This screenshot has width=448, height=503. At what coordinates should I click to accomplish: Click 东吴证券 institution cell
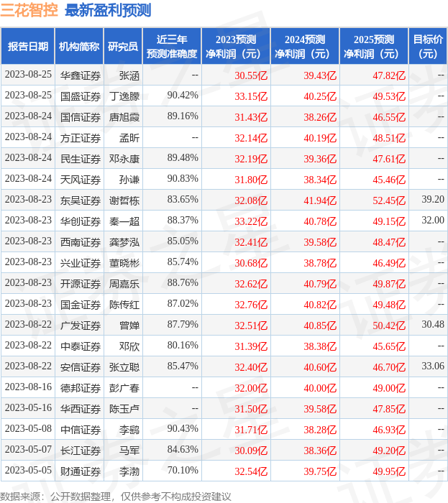[81, 200]
